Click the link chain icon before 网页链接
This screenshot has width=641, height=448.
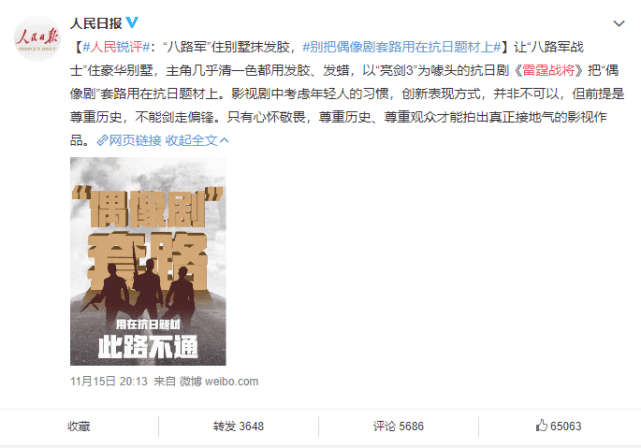pos(102,141)
